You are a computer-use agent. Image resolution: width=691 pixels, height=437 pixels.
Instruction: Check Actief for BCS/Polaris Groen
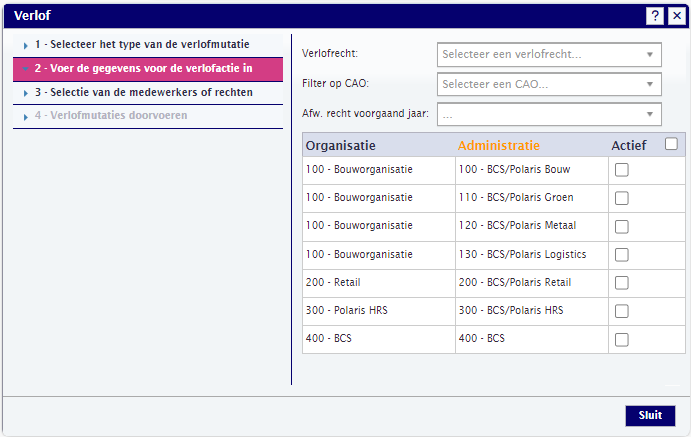(621, 198)
